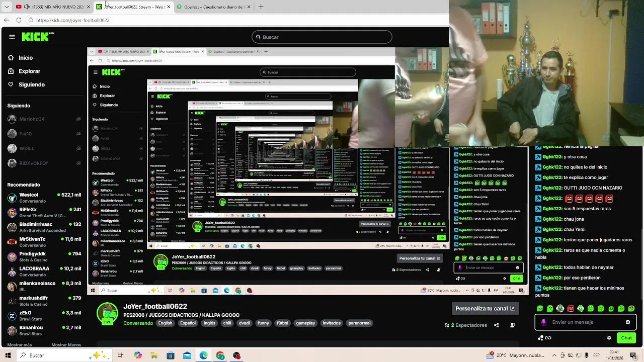
Task: Click the channel points infinity icon
Action: 545,338
